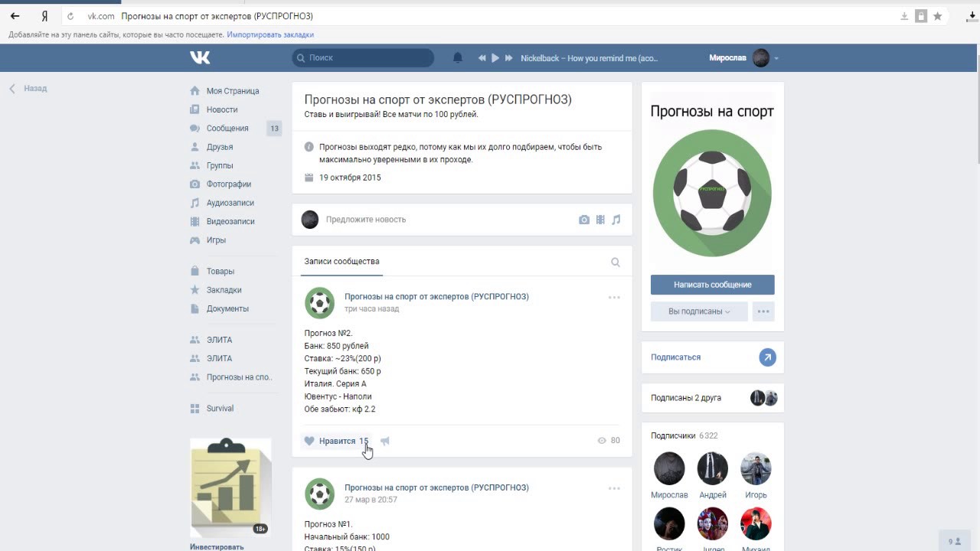Share the Прогноз №2 post via megaphone

tap(385, 441)
